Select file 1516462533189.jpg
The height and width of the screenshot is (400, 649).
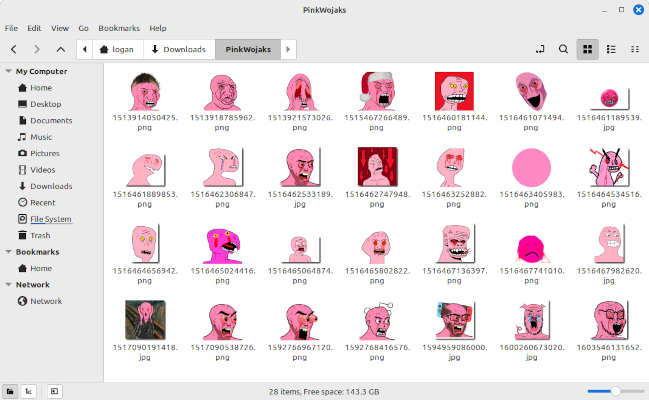coord(300,178)
